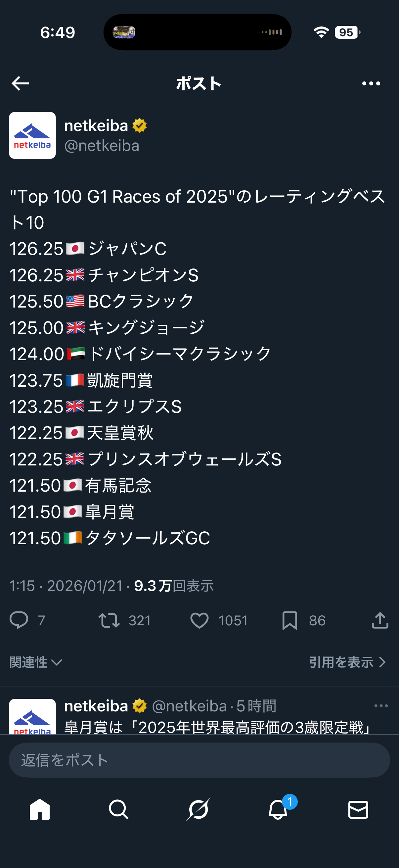Tap the back arrow icon
This screenshot has height=868, width=399.
(x=20, y=83)
